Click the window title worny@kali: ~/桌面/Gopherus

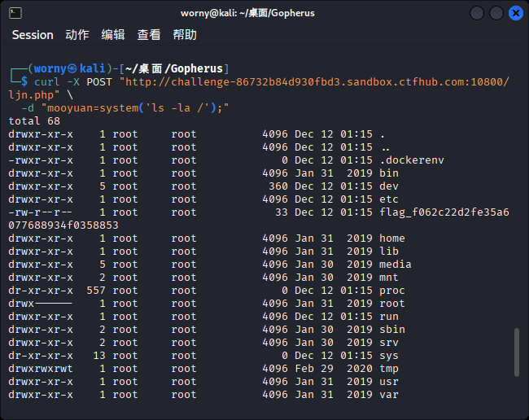coord(247,13)
